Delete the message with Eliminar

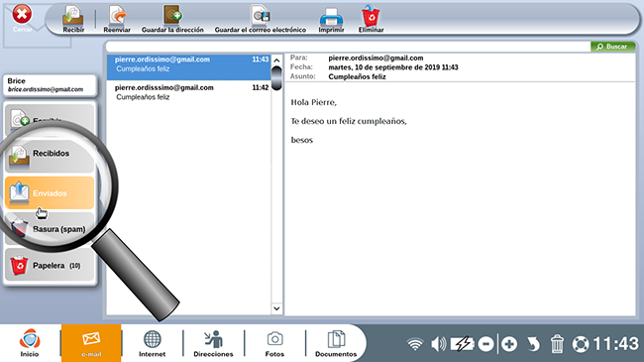click(x=371, y=19)
